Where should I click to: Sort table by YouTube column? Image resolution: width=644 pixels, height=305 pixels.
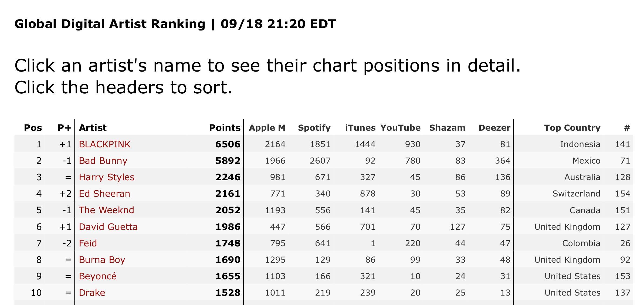click(400, 128)
